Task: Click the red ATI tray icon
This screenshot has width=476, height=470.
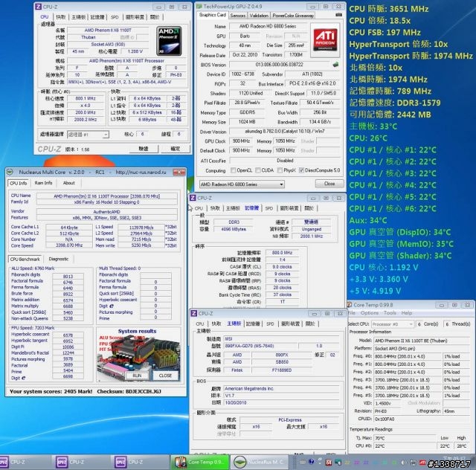Action: click(x=422, y=463)
